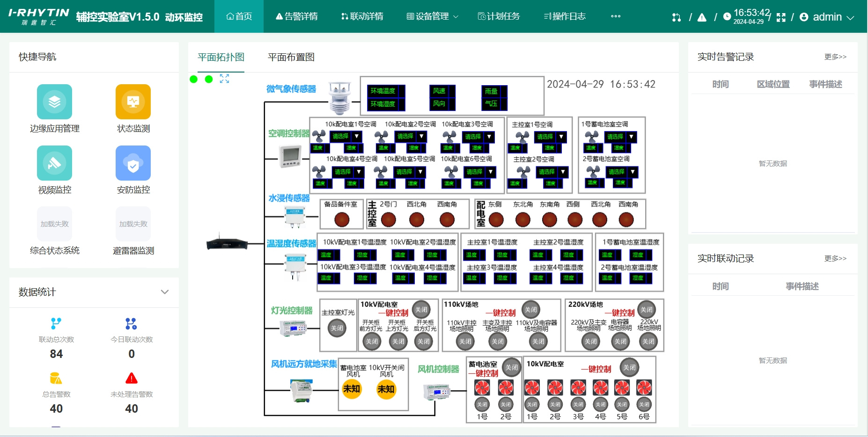Open 10k配电室4号空调 mode dropdown
This screenshot has height=437, width=868.
[348, 172]
